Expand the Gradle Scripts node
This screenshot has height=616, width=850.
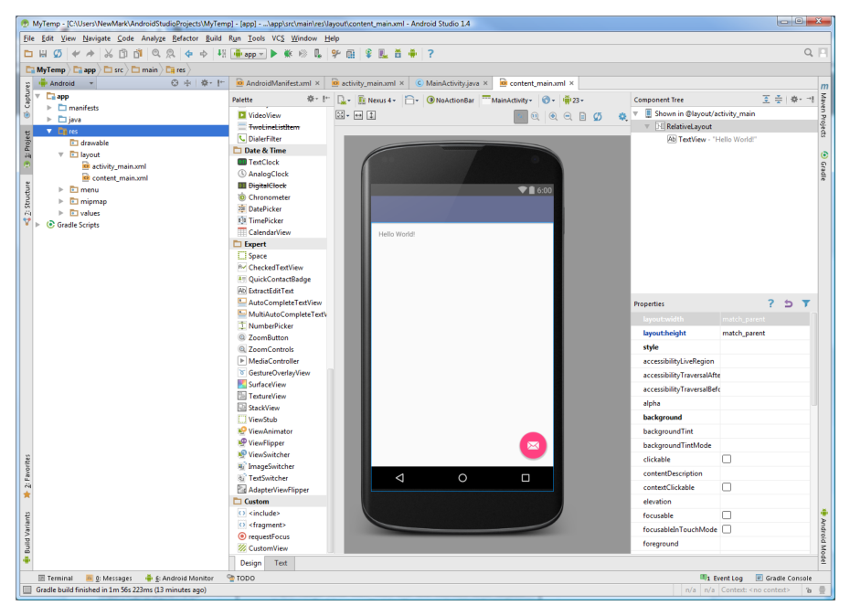(38, 225)
